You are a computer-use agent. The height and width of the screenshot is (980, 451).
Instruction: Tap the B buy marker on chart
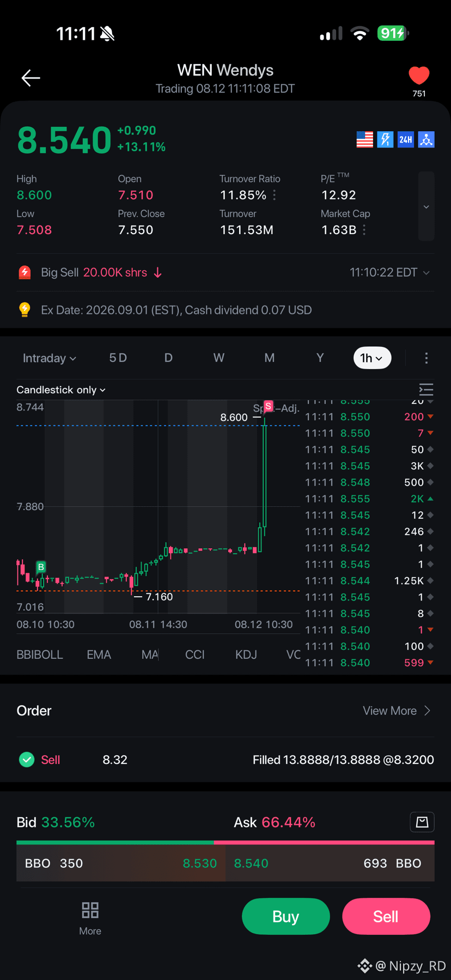[41, 567]
